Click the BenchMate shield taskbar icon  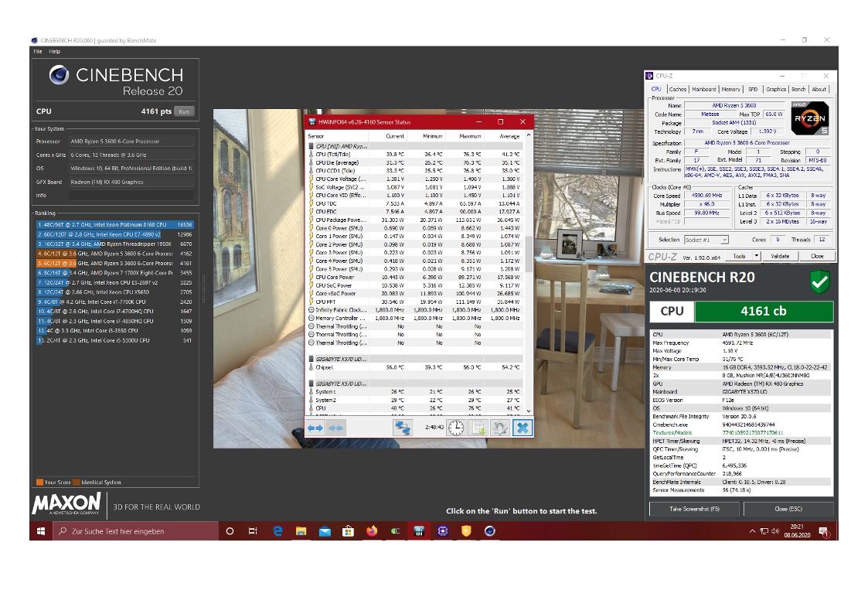click(x=466, y=531)
